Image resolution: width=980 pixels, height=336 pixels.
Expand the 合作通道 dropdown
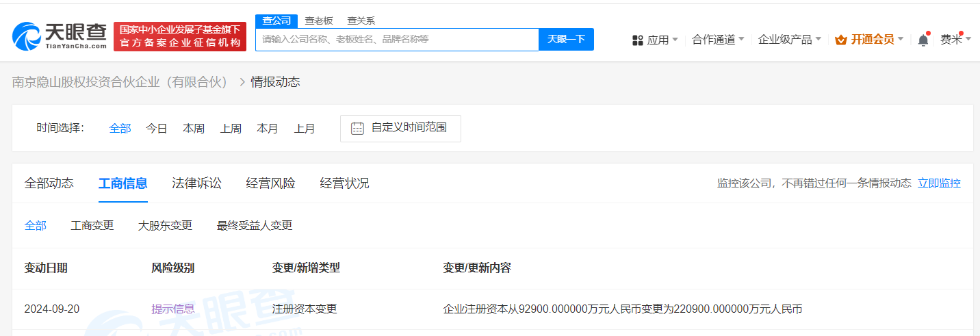pyautogui.click(x=718, y=40)
